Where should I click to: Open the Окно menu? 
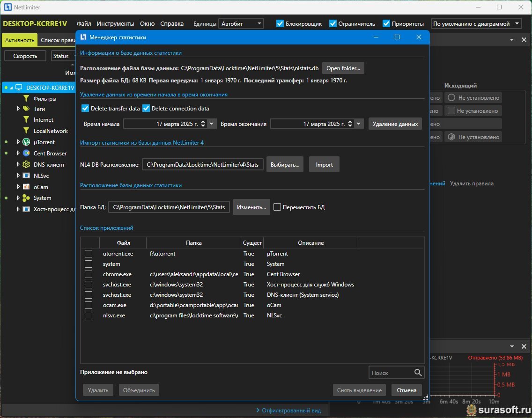(147, 24)
